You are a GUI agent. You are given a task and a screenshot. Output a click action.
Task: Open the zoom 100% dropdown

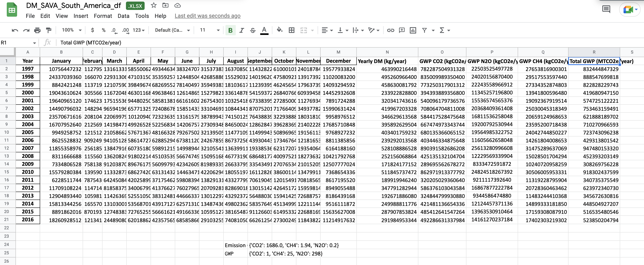(72, 30)
